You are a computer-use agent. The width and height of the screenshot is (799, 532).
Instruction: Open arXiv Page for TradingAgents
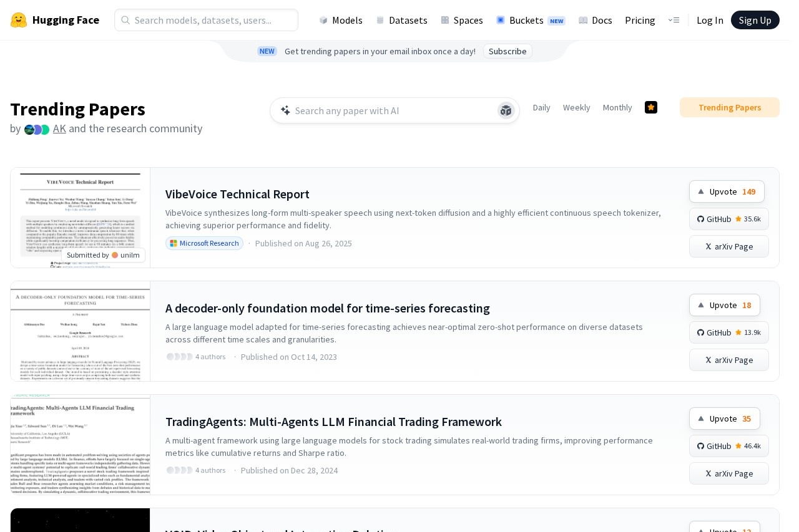(729, 473)
